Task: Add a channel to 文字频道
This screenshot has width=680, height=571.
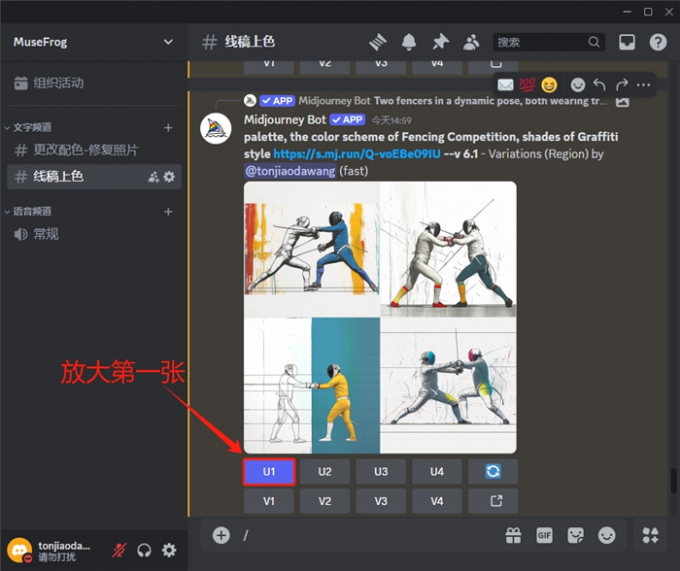Action: tap(168, 127)
